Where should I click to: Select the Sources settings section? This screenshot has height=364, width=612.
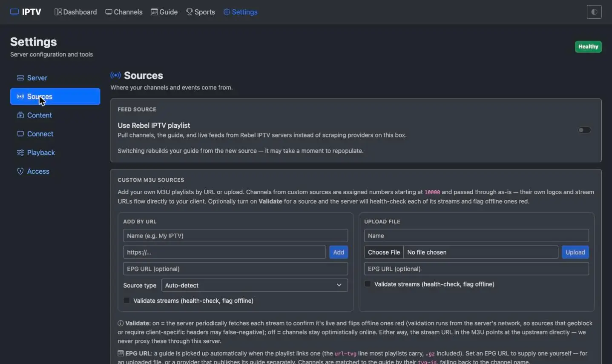coord(55,97)
